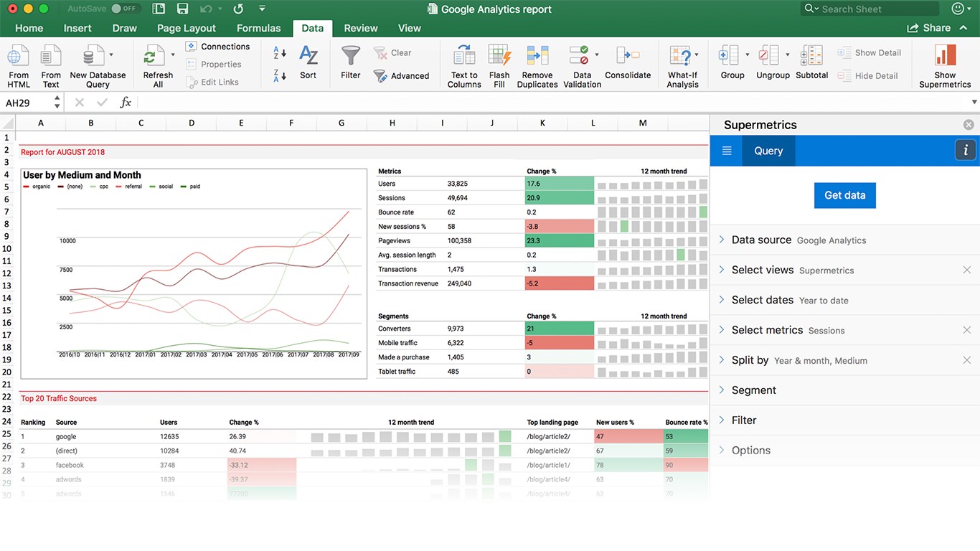Import data using From Text
The height and width of the screenshot is (551, 980).
pyautogui.click(x=51, y=65)
